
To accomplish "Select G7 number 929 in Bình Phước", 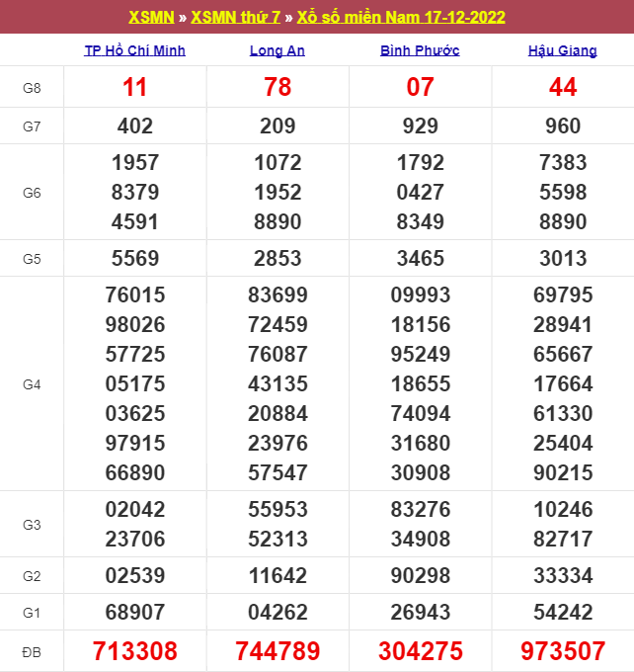I will pos(420,126).
